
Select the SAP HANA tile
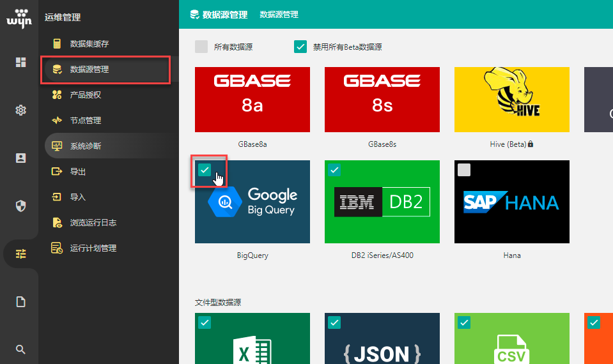512,202
